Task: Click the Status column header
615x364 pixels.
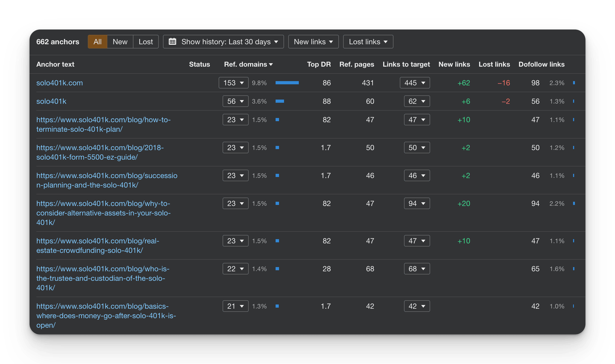Action: click(200, 64)
